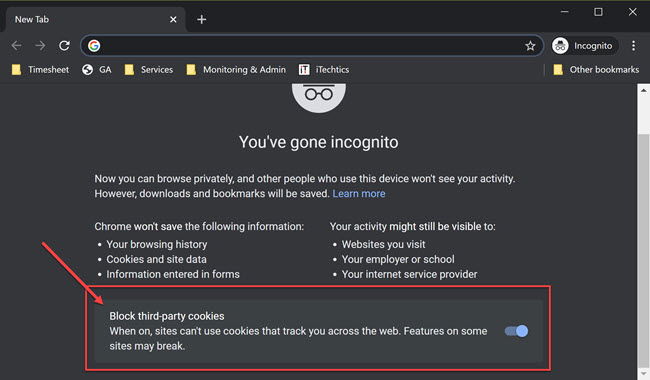Click the "You've gone incognito" heading
Viewport: 650px width, 380px height.
pos(319,142)
